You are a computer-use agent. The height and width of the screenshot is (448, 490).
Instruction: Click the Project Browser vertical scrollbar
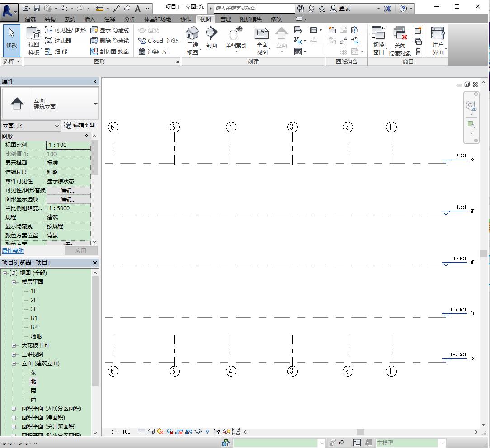[x=95, y=331]
